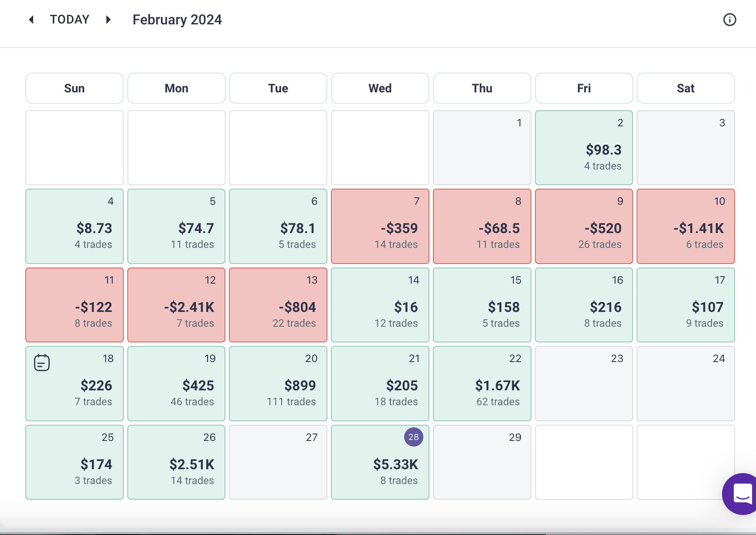Open the journal note icon on February 18
The width and height of the screenshot is (756, 535).
(x=42, y=362)
